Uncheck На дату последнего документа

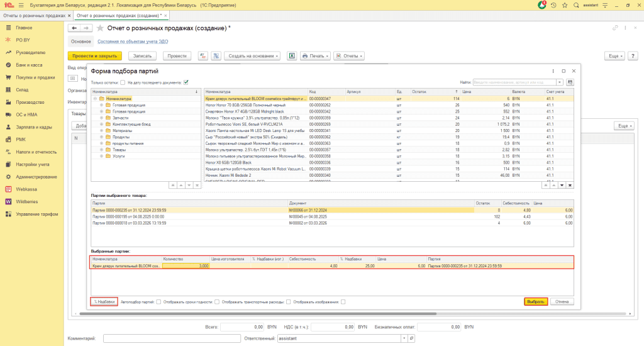[186, 82]
